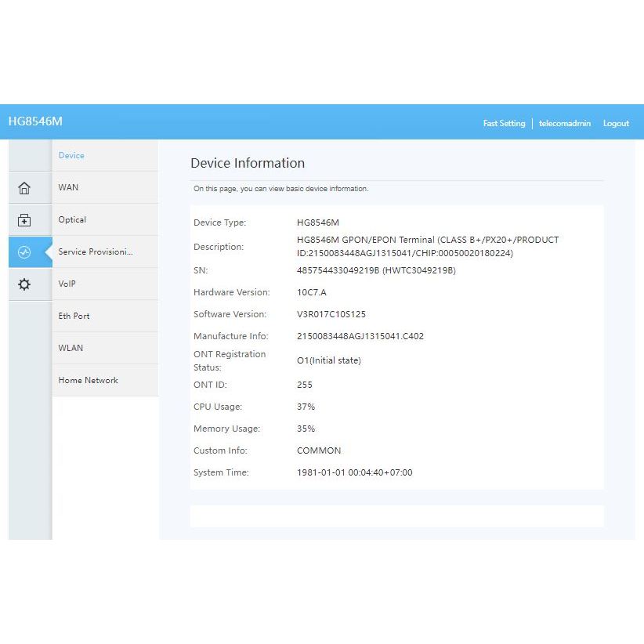Click the Device Information heading
The height and width of the screenshot is (644, 644).
[x=248, y=164]
